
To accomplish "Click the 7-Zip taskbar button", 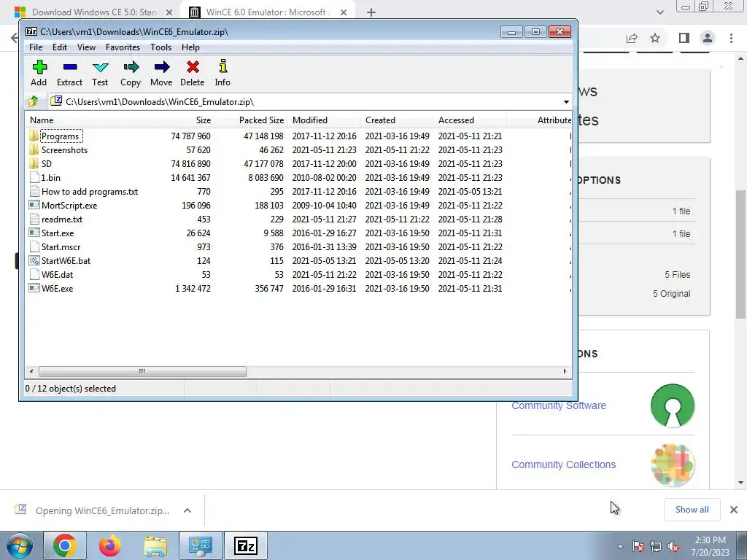I will tap(245, 545).
